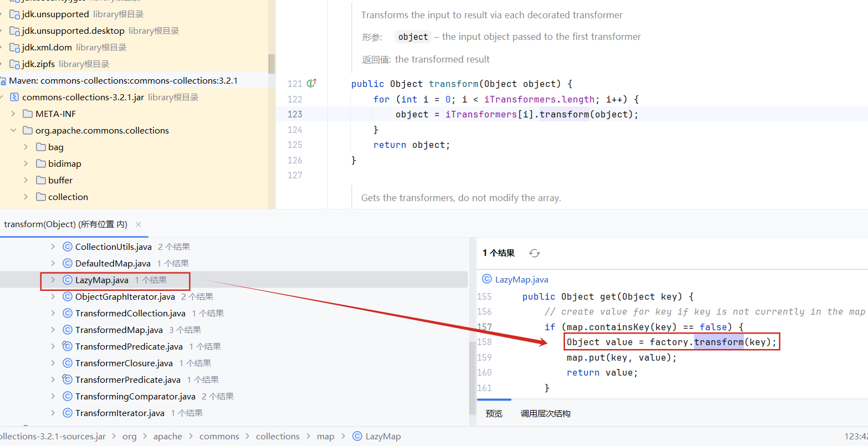Open the apache breadcrumb segment
Image resolution: width=868 pixels, height=446 pixels.
(x=168, y=436)
